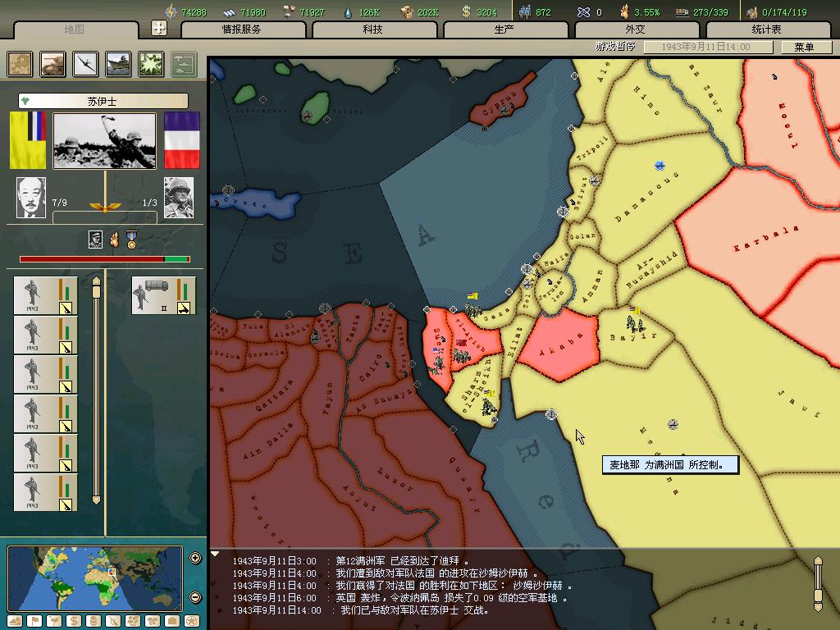Toggle the political flag map mode

click(x=34, y=622)
